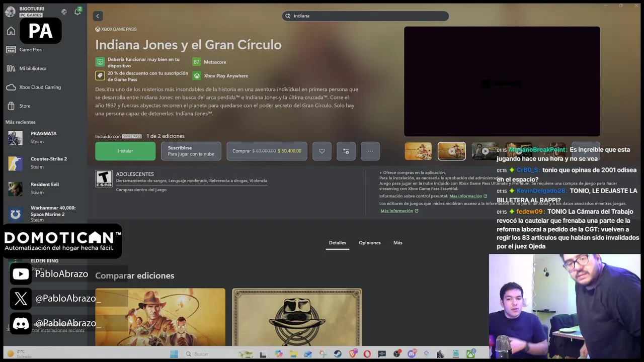
Task: Click the ESRB rating T icon
Action: click(x=104, y=178)
